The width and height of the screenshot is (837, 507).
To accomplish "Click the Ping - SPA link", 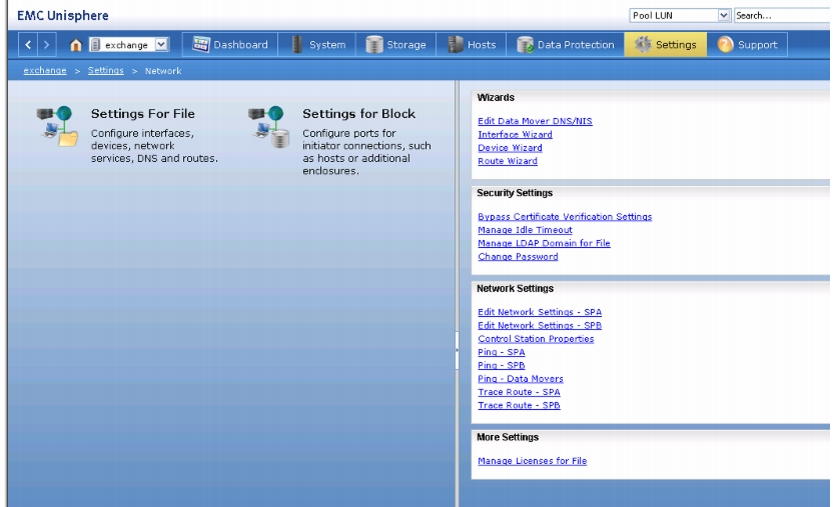I will coord(501,352).
